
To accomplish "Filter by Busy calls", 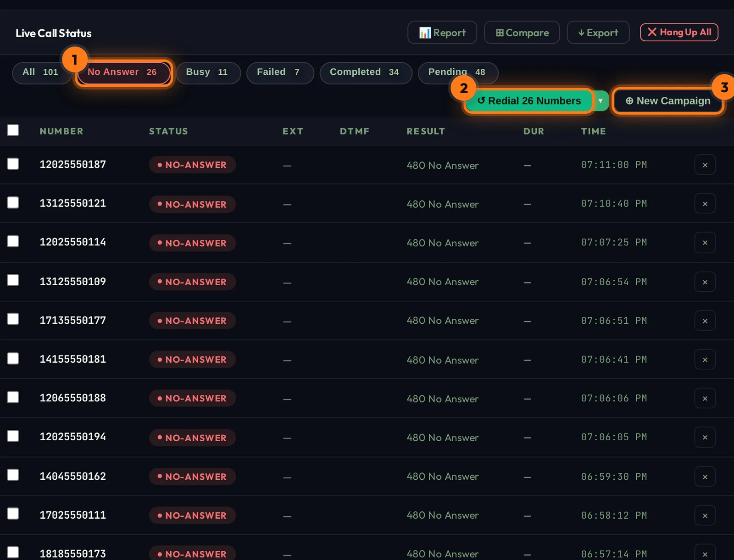I will [208, 72].
